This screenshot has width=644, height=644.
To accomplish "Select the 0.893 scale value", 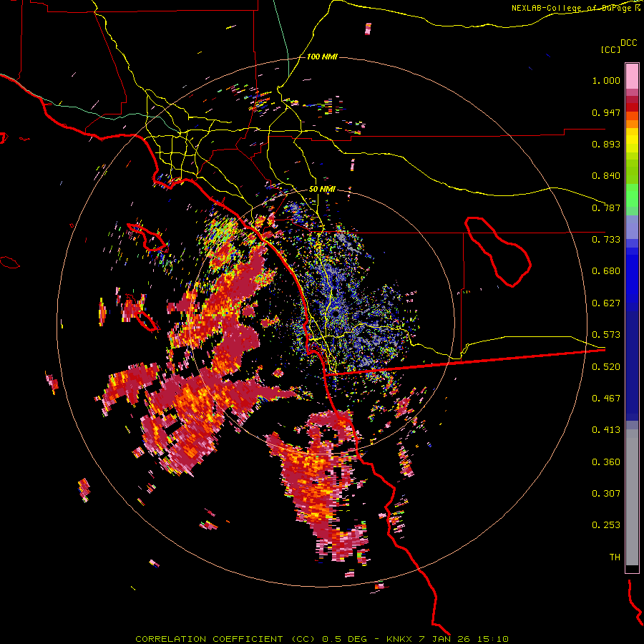I will [x=606, y=144].
